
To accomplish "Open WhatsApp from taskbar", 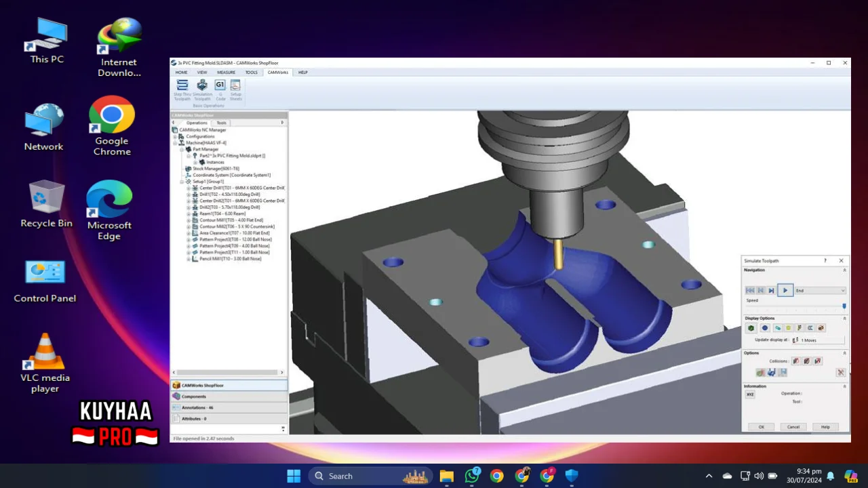I will pyautogui.click(x=472, y=476).
